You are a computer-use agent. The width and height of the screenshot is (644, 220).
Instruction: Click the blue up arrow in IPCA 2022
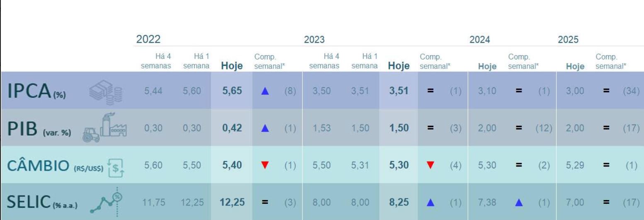(265, 91)
